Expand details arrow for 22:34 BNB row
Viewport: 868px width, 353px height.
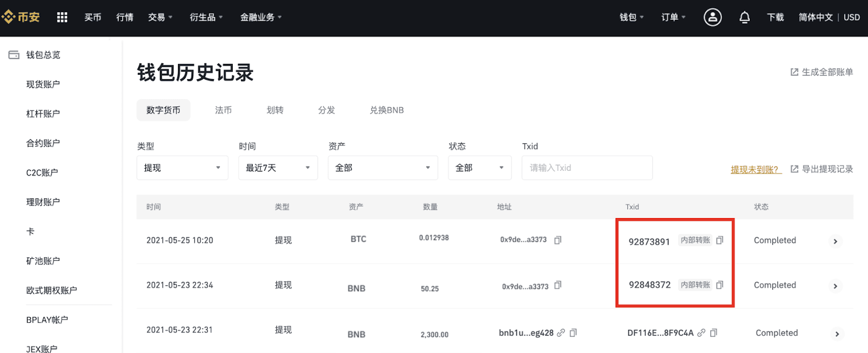click(x=835, y=286)
